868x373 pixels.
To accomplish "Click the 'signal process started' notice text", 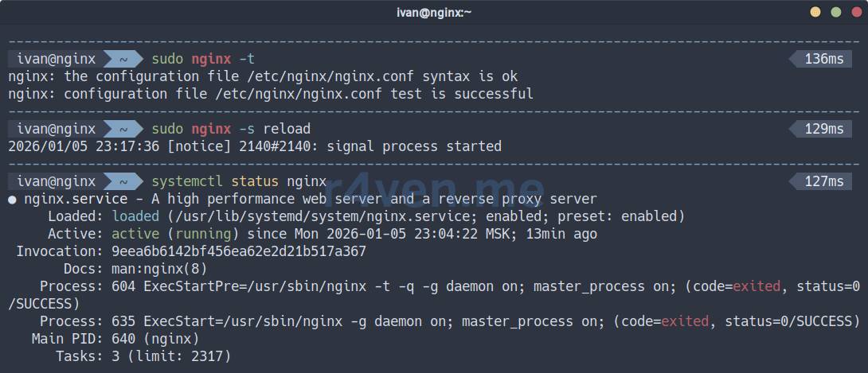I will click(x=414, y=146).
